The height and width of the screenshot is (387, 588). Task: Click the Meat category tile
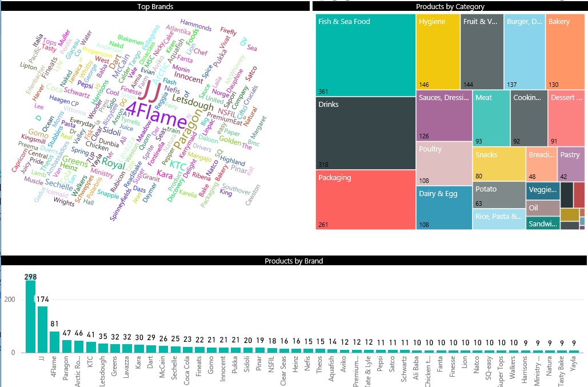491,118
